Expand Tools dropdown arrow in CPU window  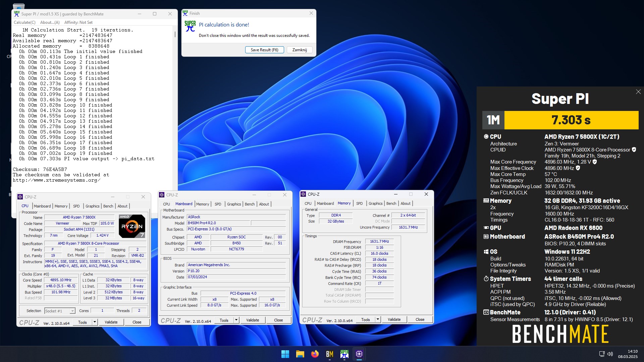[95, 322]
